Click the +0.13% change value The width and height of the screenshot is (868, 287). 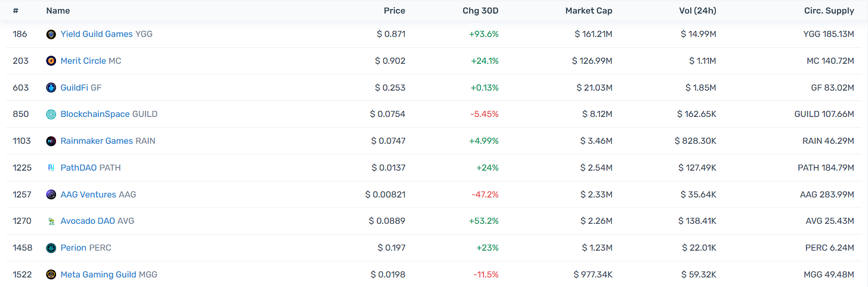(x=484, y=88)
